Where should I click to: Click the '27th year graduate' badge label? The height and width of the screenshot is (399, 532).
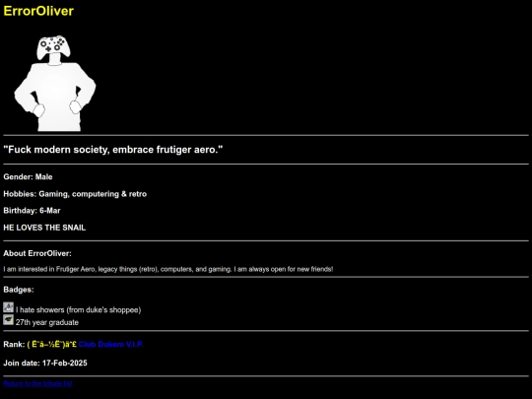point(47,322)
